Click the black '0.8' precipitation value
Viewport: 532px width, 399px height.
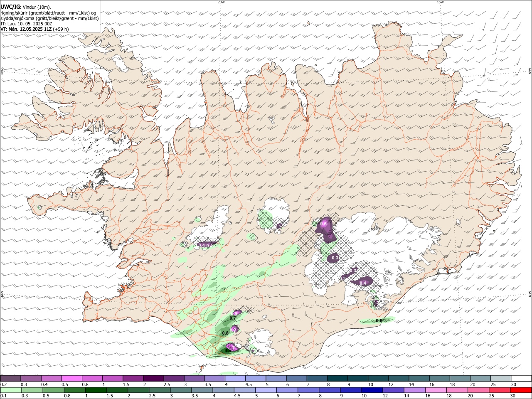225,333
